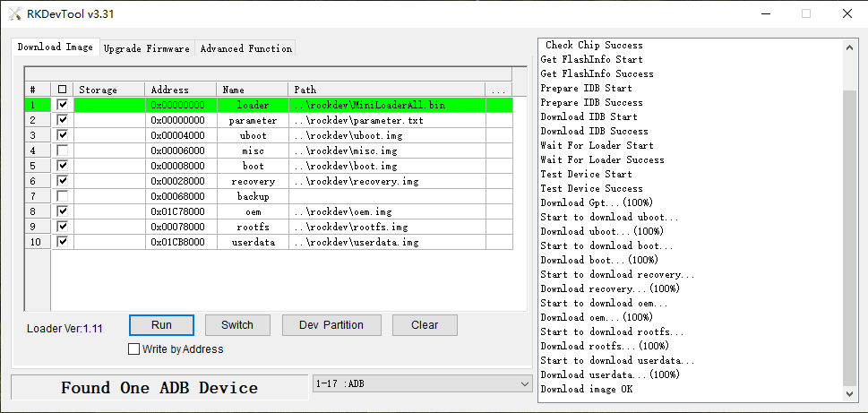
Task: Switch to Upgrade Firmware tab
Action: coord(147,48)
